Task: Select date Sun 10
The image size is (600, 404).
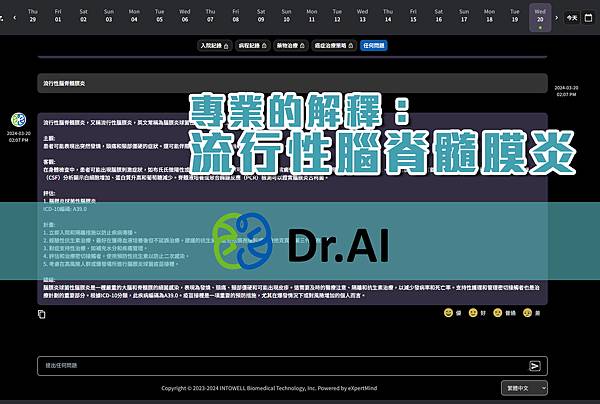Action: tap(286, 16)
